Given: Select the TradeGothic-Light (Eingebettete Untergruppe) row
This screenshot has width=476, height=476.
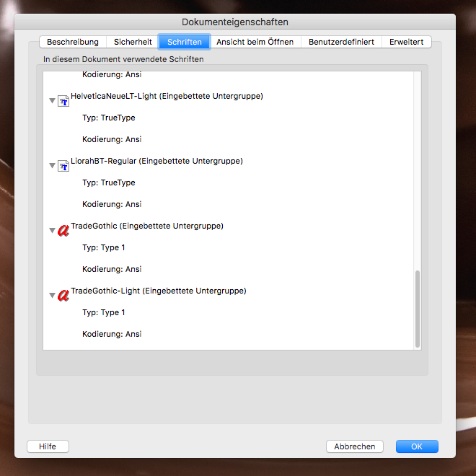Looking at the screenshot, I should point(159,291).
